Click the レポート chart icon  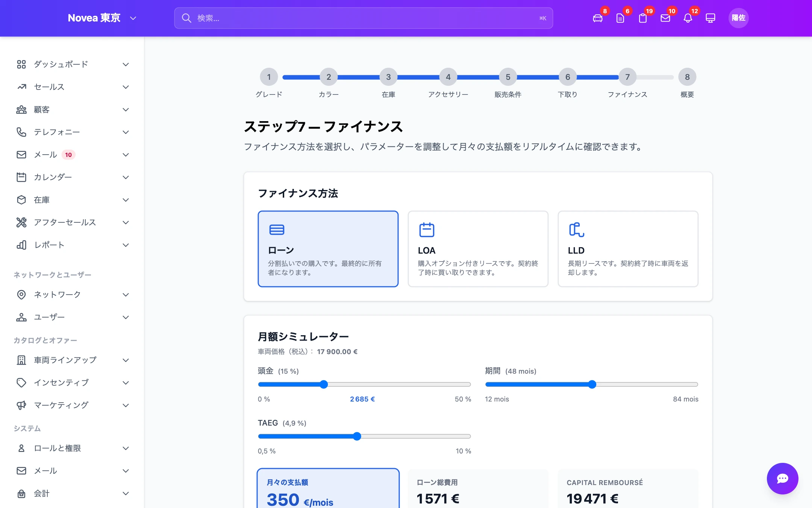(21, 245)
